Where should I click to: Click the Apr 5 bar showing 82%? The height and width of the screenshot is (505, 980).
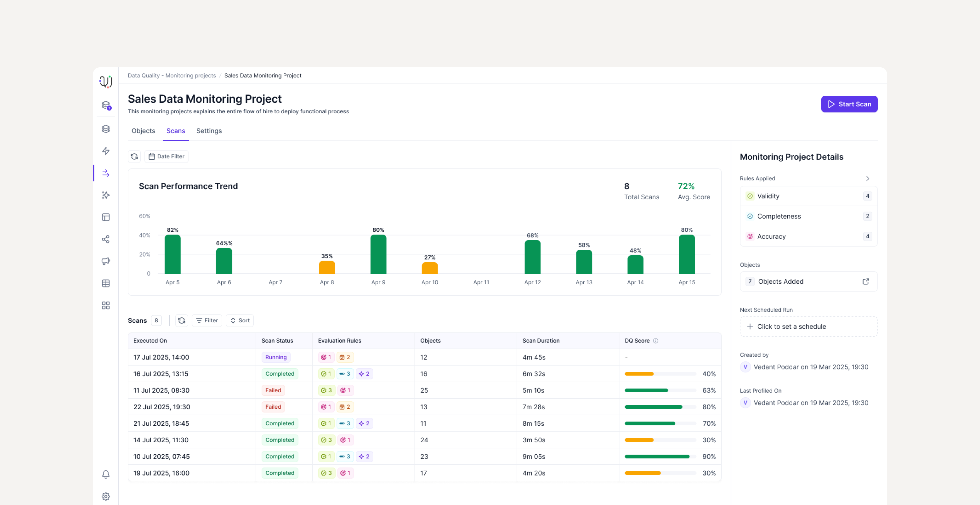click(172, 254)
